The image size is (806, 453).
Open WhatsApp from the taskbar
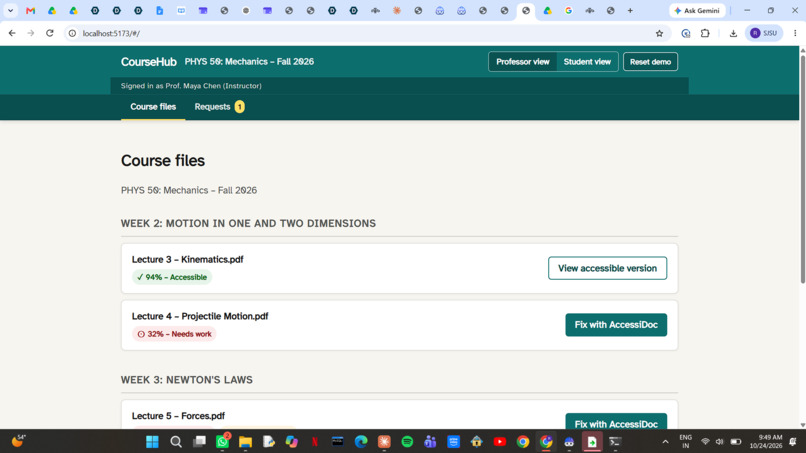click(223, 442)
